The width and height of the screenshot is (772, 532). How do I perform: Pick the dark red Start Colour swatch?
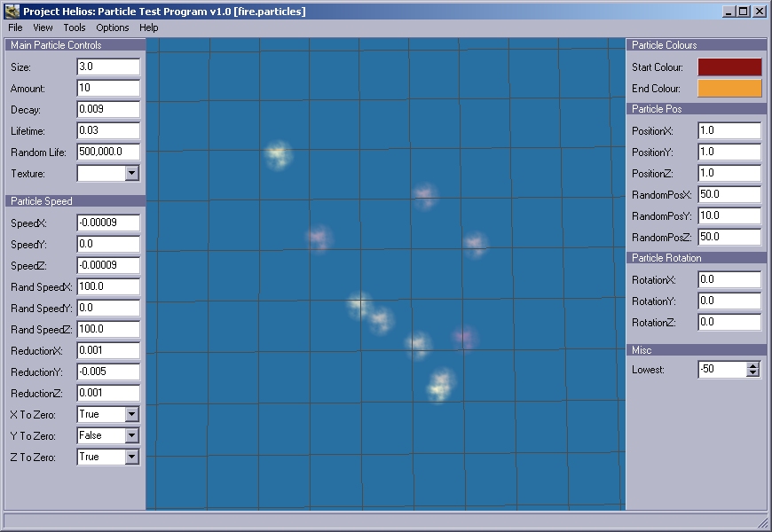(x=729, y=67)
